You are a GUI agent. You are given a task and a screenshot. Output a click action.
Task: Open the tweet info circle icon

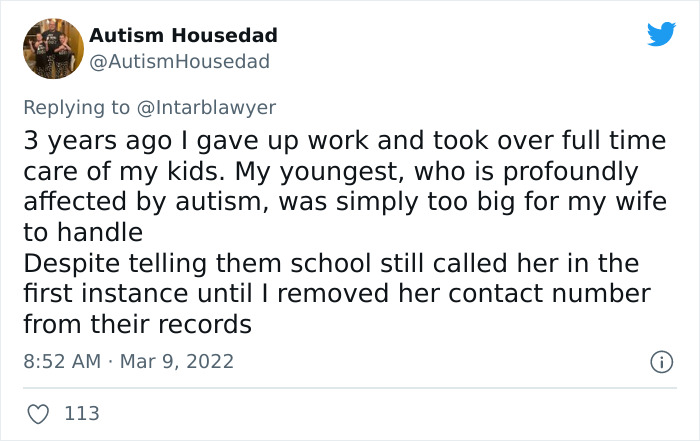[x=660, y=358]
